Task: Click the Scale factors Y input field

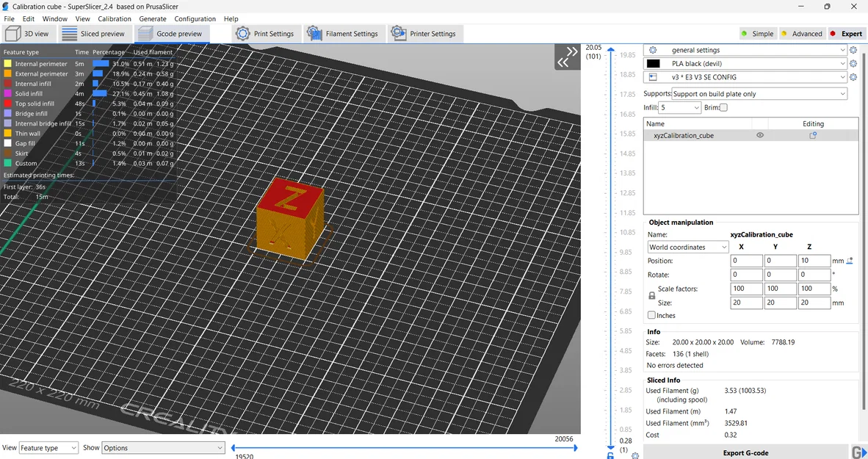Action: tap(780, 289)
